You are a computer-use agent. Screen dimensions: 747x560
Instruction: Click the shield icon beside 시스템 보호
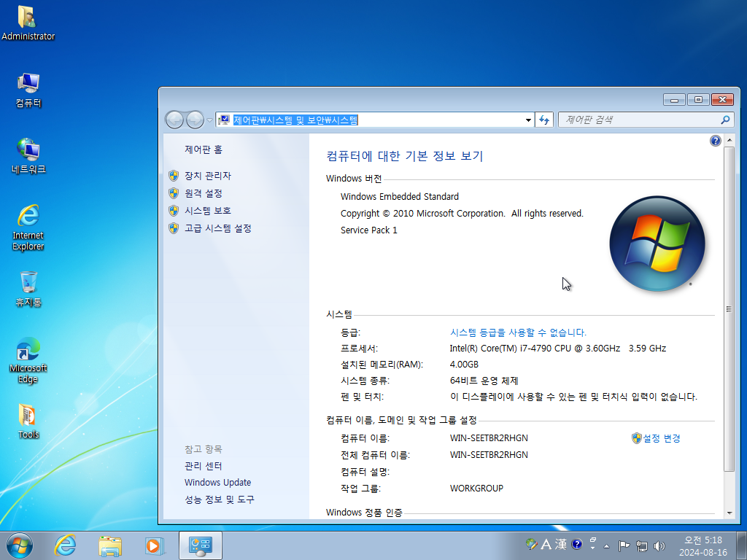[x=174, y=211]
